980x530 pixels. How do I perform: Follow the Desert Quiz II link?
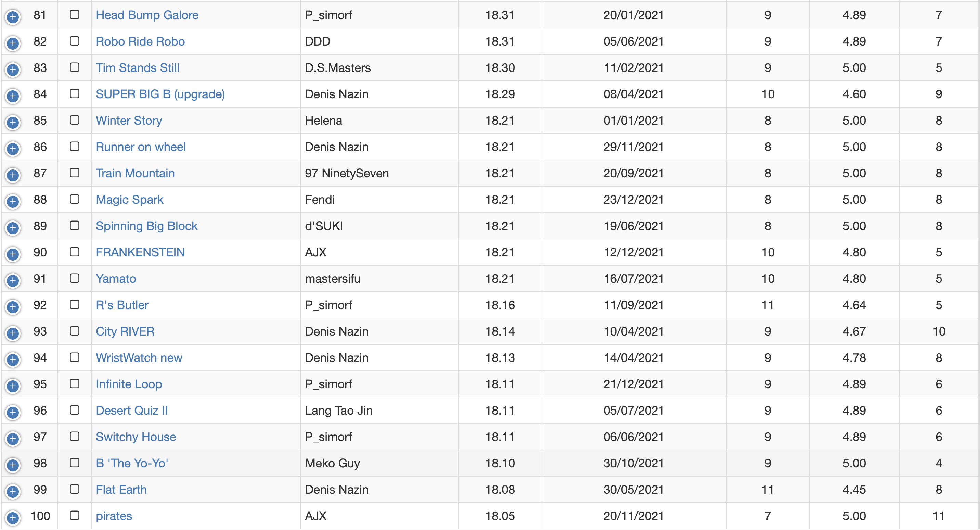pos(132,411)
